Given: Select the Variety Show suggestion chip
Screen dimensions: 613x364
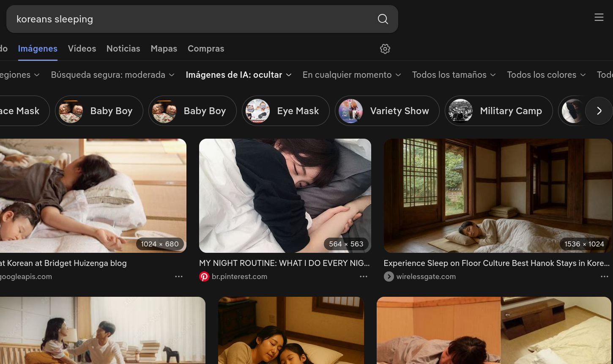Looking at the screenshot, I should (x=387, y=111).
